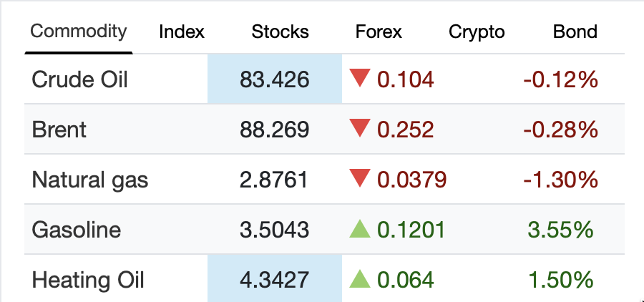Viewport: 644px width, 302px height.
Task: Open the Gasoline commodity link
Action: coord(77,230)
